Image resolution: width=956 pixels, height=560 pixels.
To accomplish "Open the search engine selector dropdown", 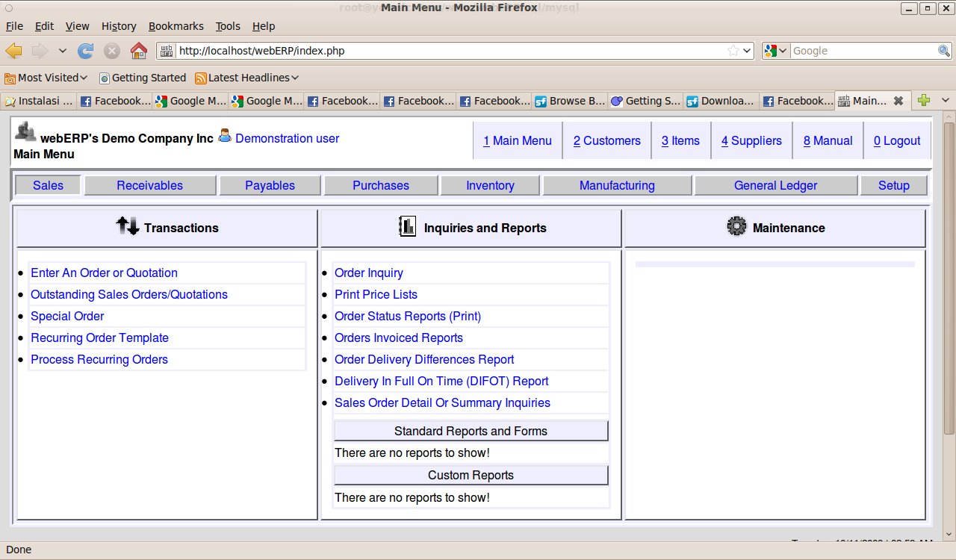I will point(776,51).
